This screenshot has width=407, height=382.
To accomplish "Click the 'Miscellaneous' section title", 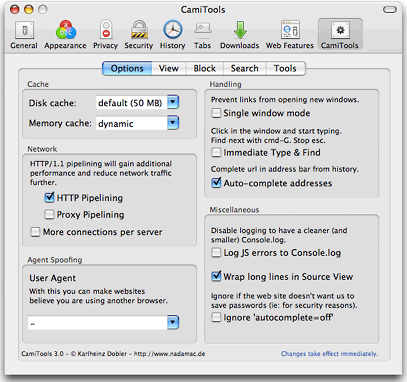I will [x=234, y=210].
